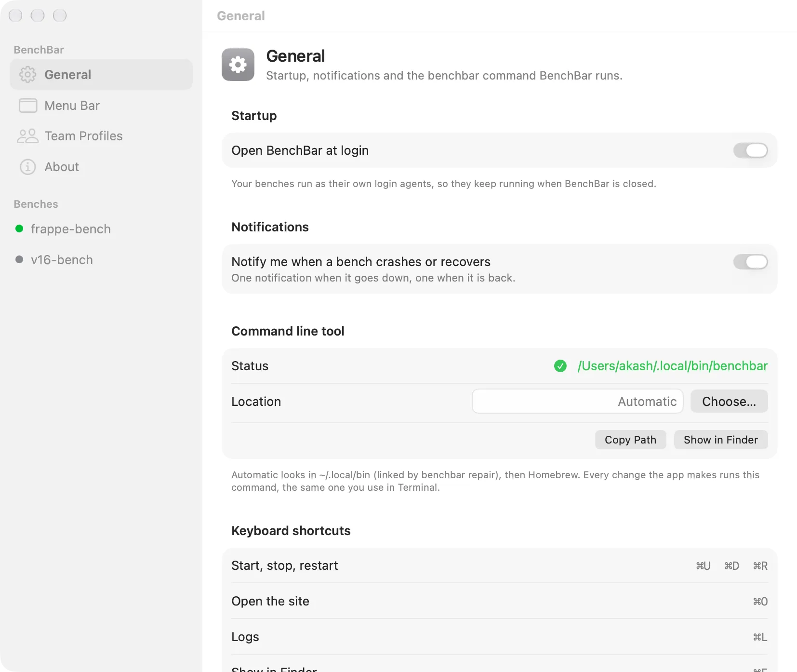Toggle Open BenchBar at login switch
Viewport: 797px width, 672px height.
(x=750, y=150)
